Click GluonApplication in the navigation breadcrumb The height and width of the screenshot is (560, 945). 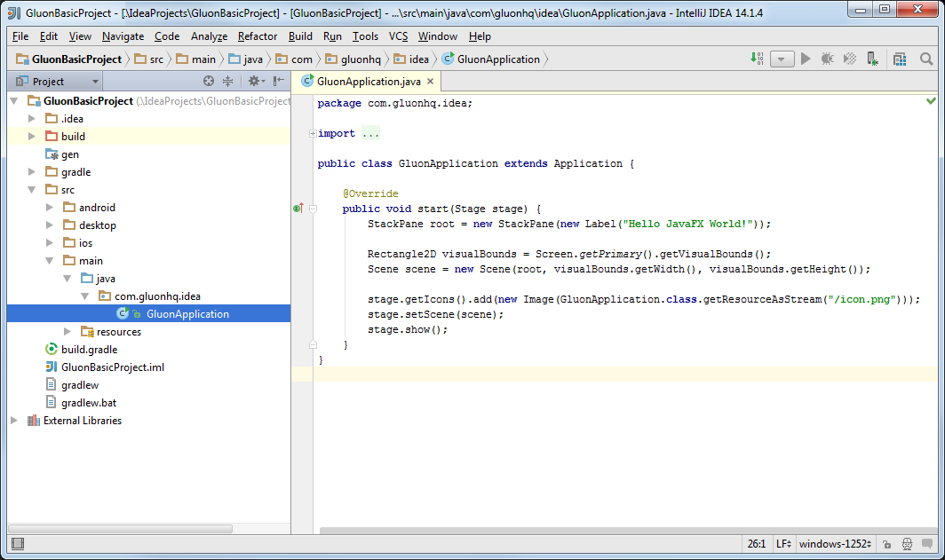[x=491, y=59]
